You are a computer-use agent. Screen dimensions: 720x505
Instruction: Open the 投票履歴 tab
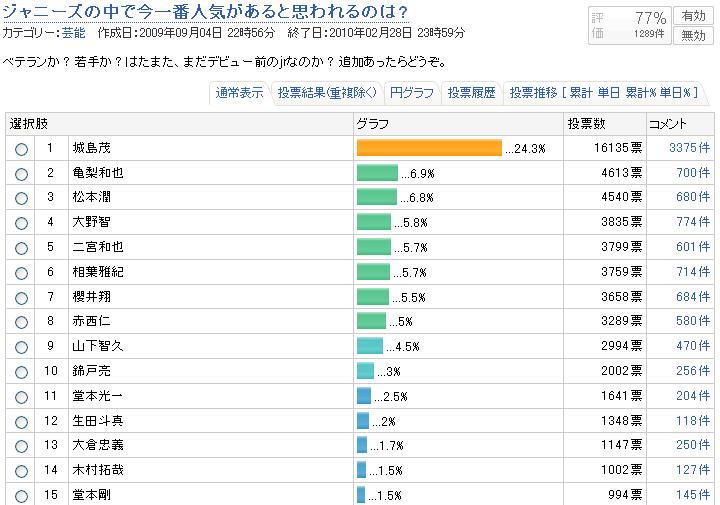click(x=472, y=93)
